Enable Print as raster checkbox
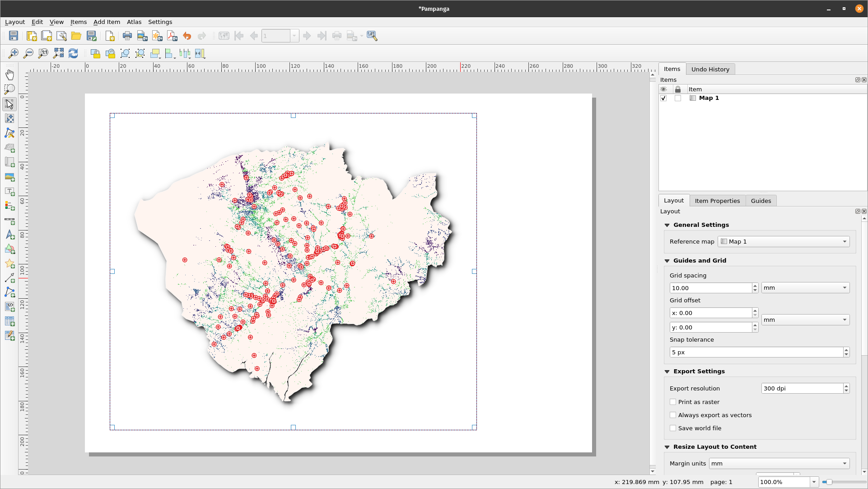This screenshot has width=868, height=489. [x=673, y=402]
